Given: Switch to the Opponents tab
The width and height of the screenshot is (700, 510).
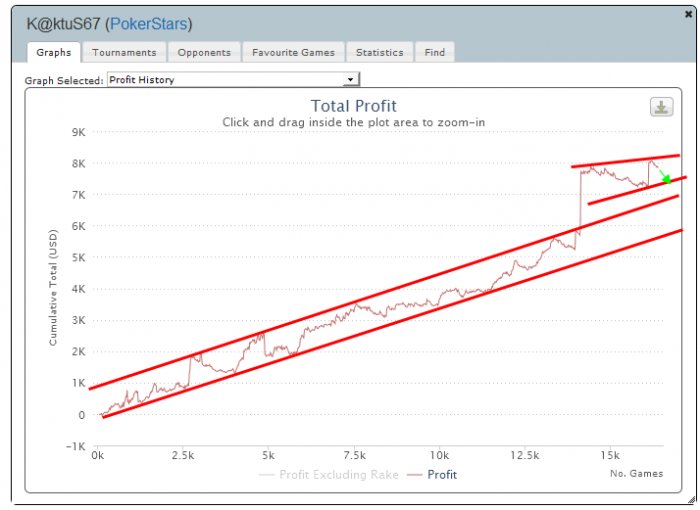Looking at the screenshot, I should 204,52.
